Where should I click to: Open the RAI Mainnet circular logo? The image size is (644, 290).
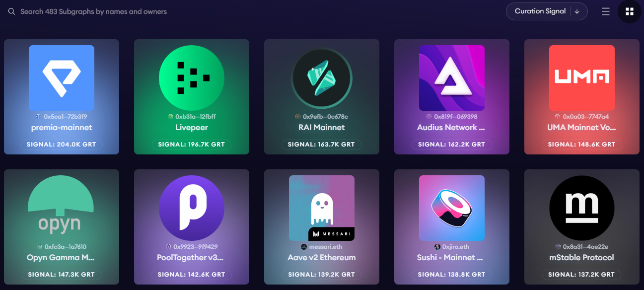322,78
